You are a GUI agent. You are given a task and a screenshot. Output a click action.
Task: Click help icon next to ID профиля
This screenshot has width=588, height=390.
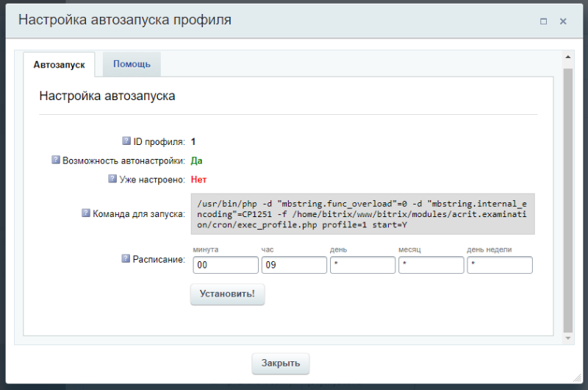coord(126,141)
